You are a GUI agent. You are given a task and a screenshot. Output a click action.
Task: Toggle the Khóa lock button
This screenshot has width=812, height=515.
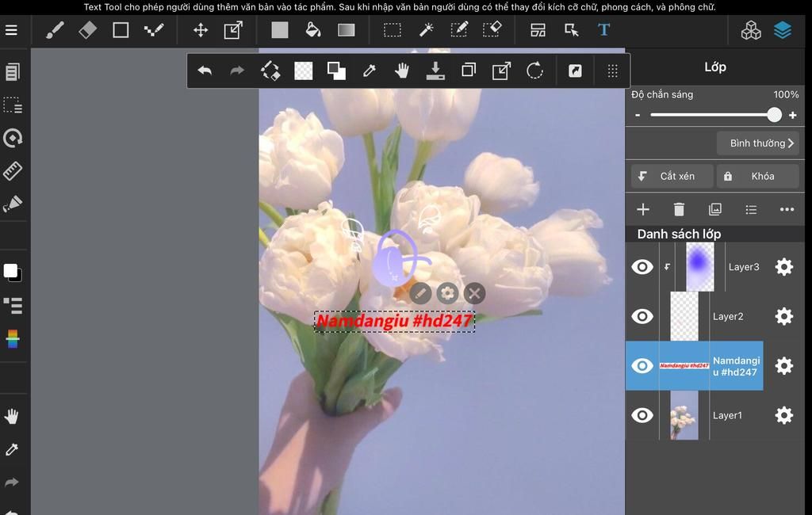click(x=758, y=177)
